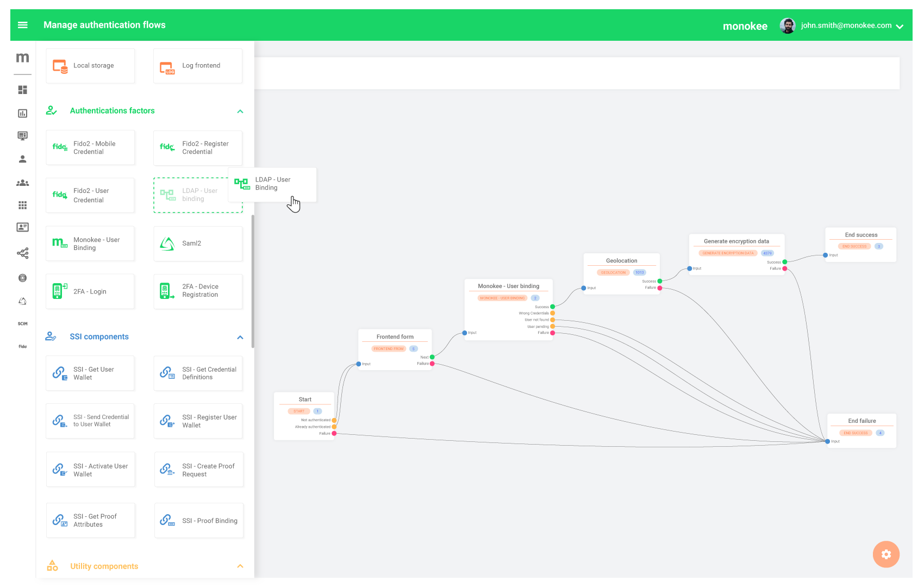This screenshot has height=587, width=924.
Task: Open the reports chart icon in the sidebar
Action: (23, 113)
